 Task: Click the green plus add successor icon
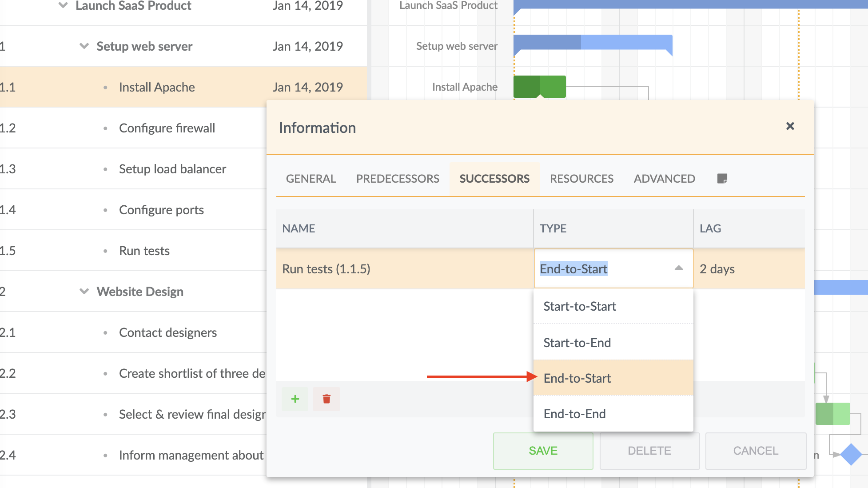click(295, 399)
